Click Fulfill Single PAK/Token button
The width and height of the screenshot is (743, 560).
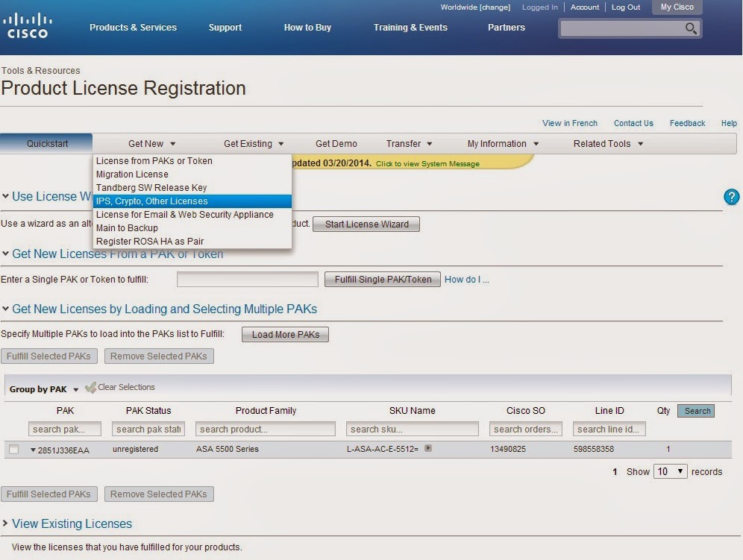(x=383, y=280)
